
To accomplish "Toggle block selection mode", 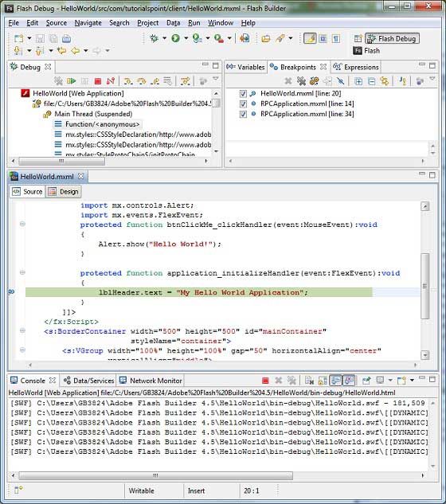I will (323, 38).
